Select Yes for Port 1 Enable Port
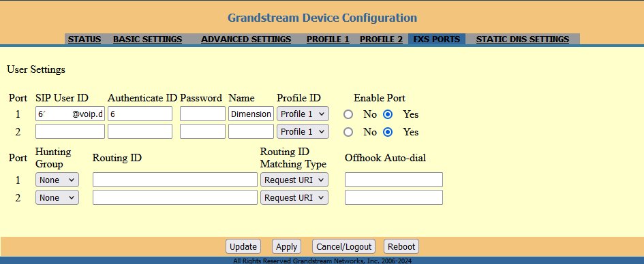The image size is (644, 264). (x=388, y=114)
